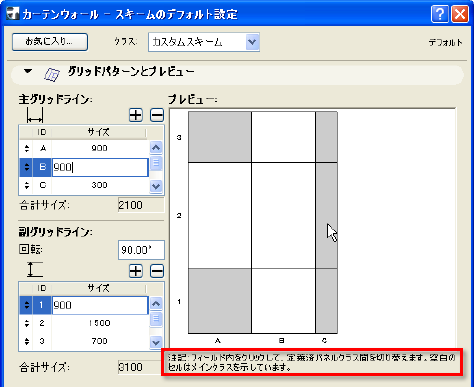Click the scroll-down arrow of secondary gridline list
Viewport: 474px width, 387px height.
coord(156,342)
